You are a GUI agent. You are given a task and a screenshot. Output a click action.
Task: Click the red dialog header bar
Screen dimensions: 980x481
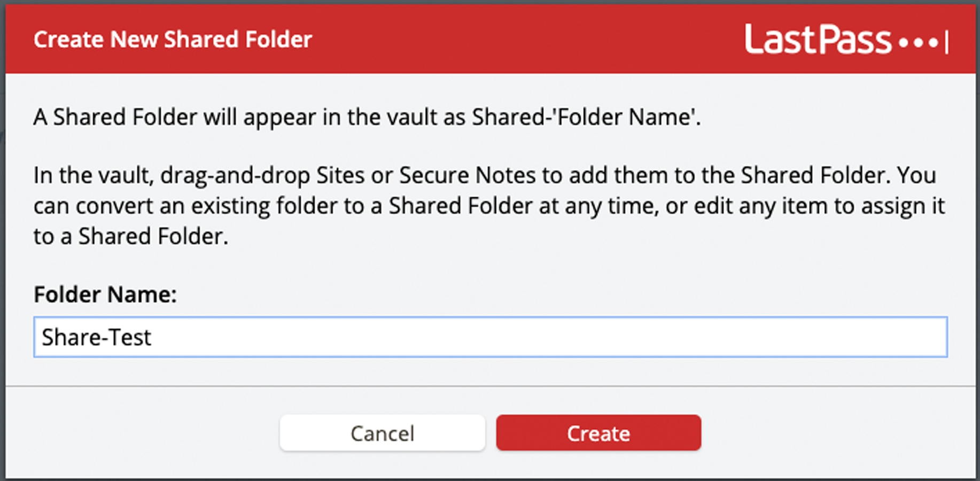coord(491,39)
